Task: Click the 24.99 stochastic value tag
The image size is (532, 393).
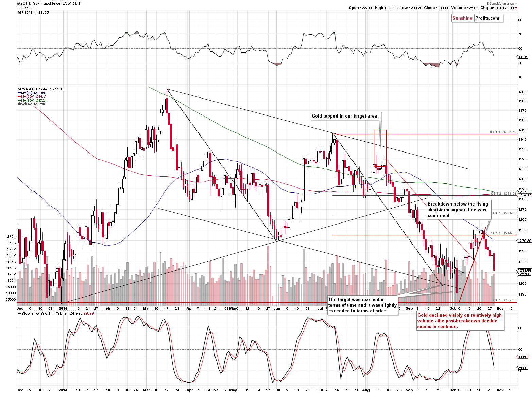Action: 523,368
